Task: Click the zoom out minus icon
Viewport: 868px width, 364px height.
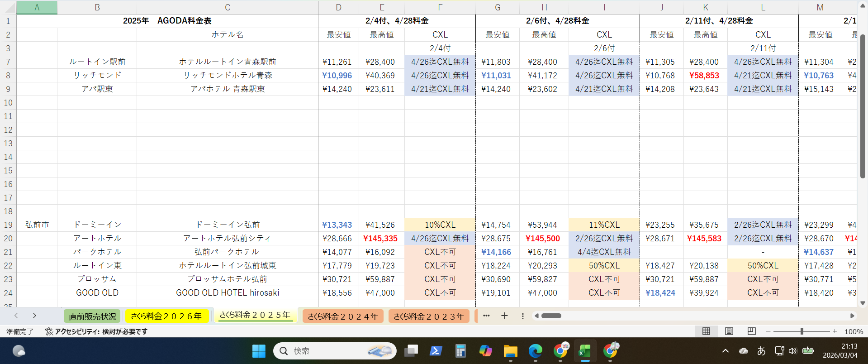Action: 768,331
